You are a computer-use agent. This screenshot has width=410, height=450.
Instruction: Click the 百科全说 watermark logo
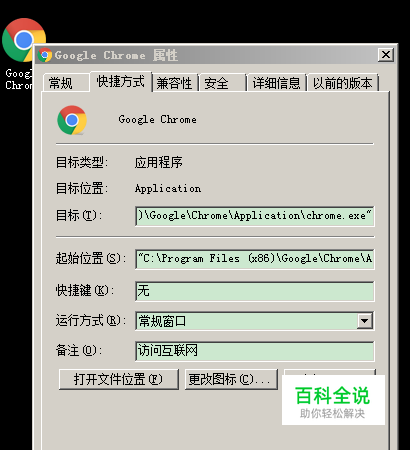(x=333, y=400)
